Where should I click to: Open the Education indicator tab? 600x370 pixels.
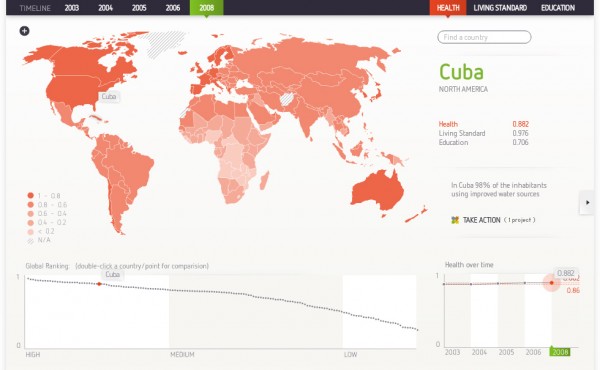click(558, 8)
